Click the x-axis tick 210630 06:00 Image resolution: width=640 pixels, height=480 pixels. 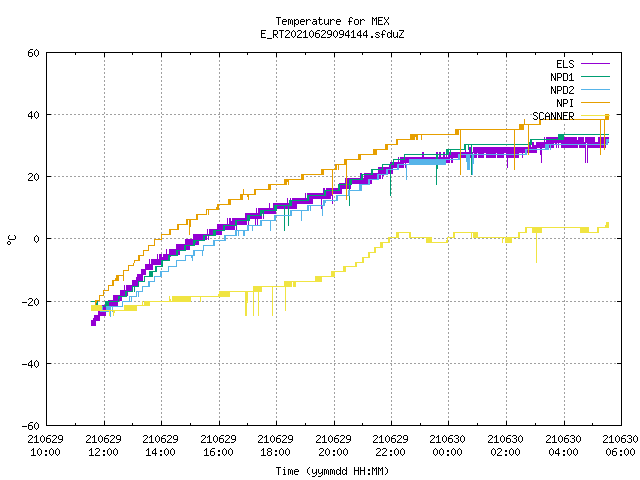pos(621,446)
